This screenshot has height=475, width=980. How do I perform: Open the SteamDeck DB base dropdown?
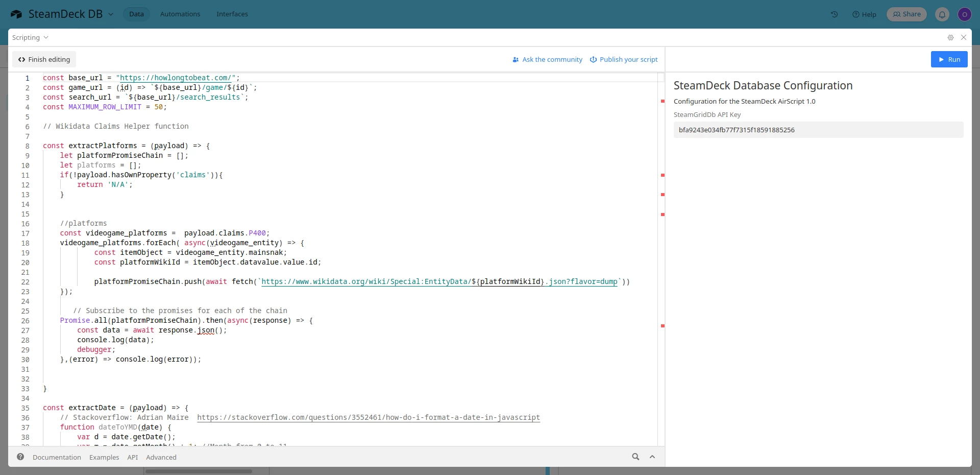(x=70, y=14)
